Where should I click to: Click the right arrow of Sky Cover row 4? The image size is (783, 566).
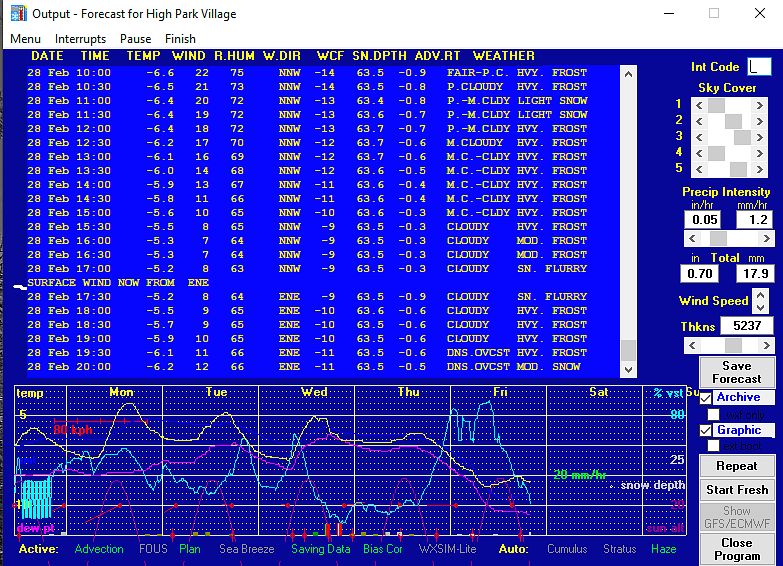pyautogui.click(x=760, y=153)
